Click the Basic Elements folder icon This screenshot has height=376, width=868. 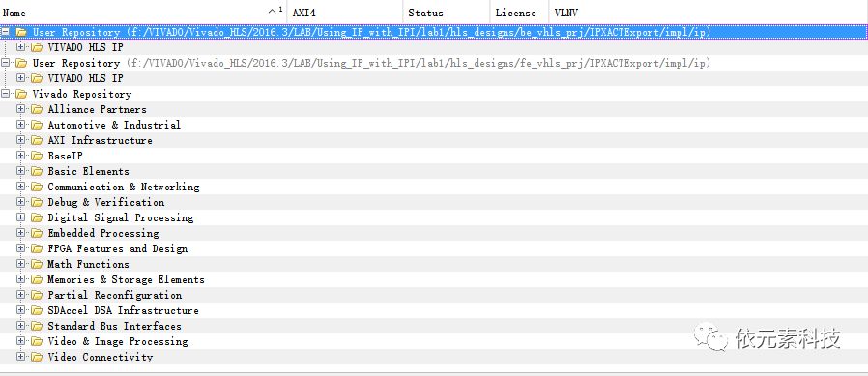(37, 172)
